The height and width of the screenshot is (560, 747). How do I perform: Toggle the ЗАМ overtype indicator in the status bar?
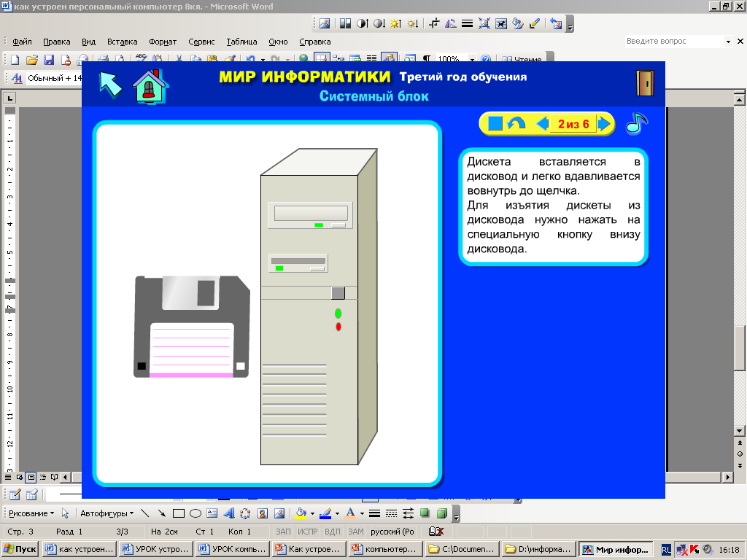point(356,532)
